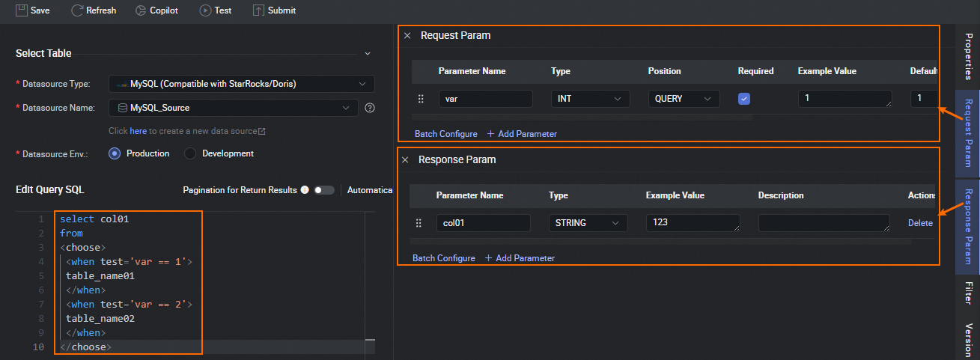
Task: Uncheck the Required checkbox for var
Action: [744, 99]
